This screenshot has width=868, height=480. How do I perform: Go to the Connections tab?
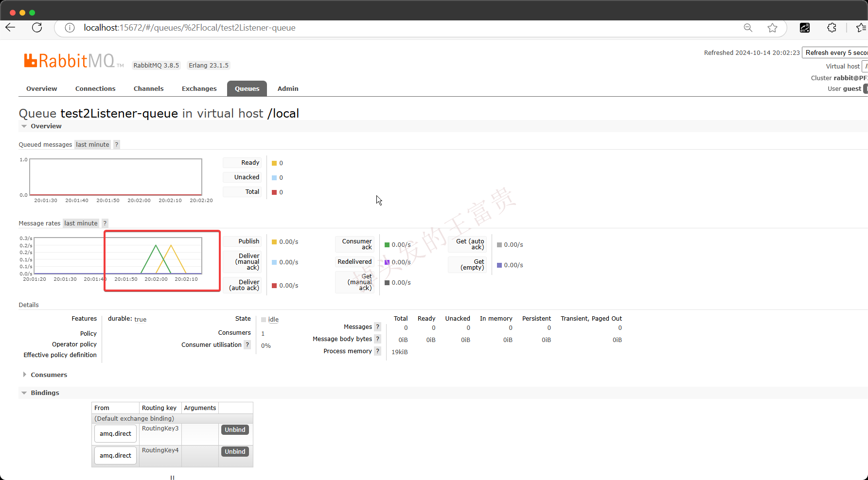coord(95,88)
